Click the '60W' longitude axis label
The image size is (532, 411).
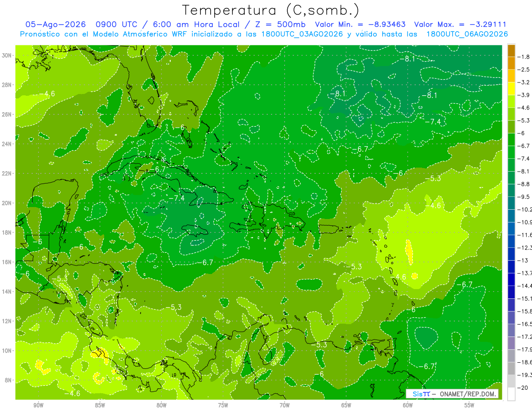pos(408,405)
